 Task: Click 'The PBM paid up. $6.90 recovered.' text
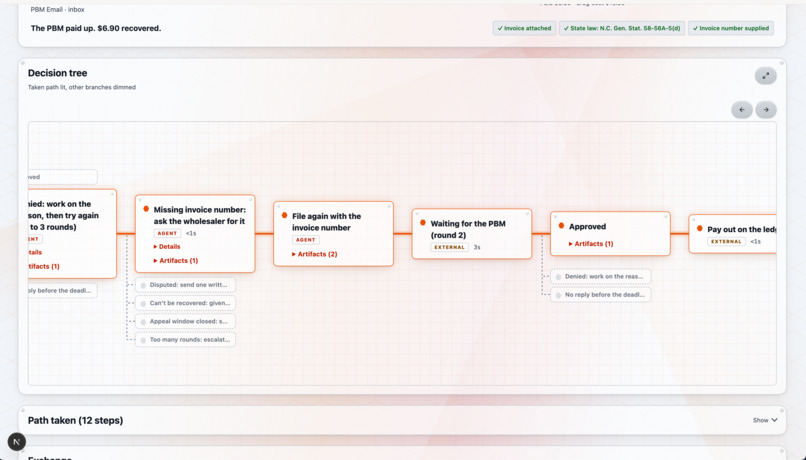click(96, 28)
